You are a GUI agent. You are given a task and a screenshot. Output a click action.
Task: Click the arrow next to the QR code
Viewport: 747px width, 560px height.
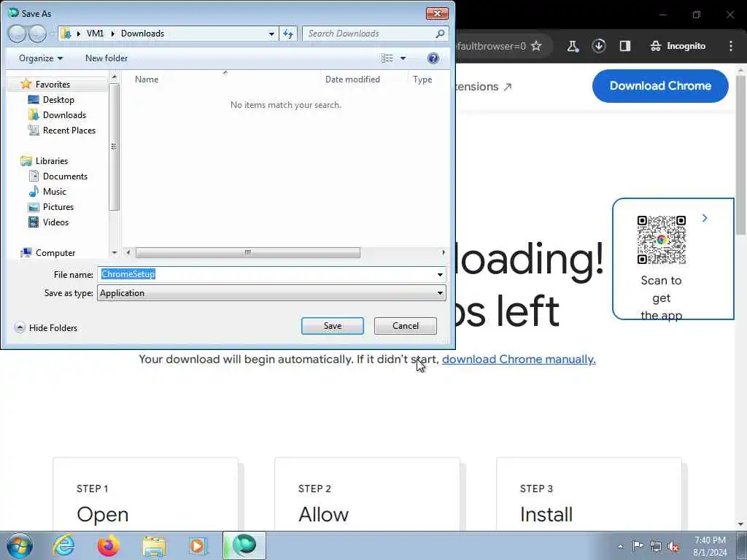(x=705, y=218)
